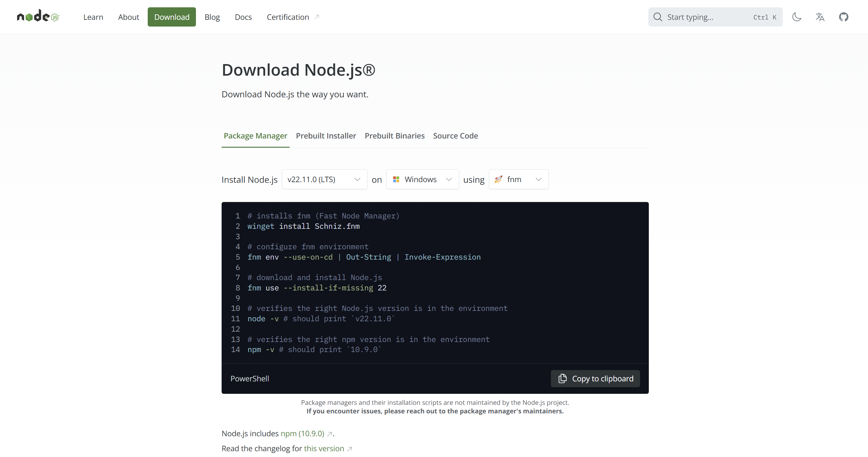Click the # configure fnm environment comment
This screenshot has height=457, width=868.
pos(308,247)
